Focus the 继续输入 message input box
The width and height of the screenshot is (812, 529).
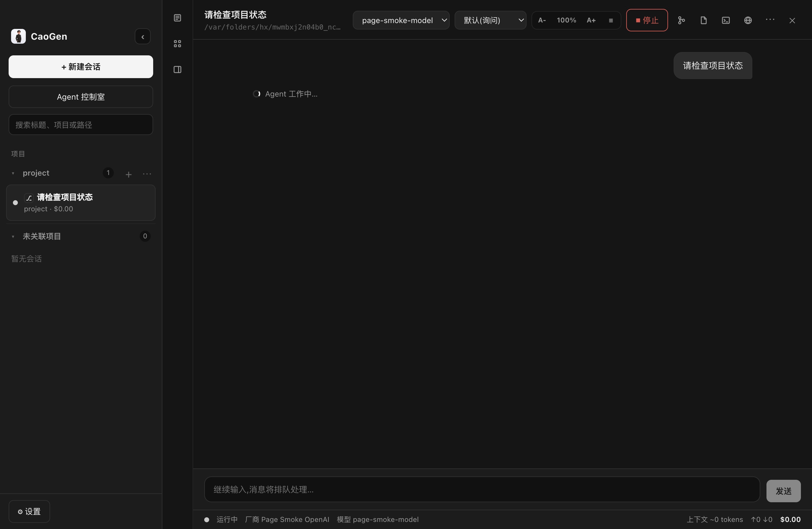(482, 489)
